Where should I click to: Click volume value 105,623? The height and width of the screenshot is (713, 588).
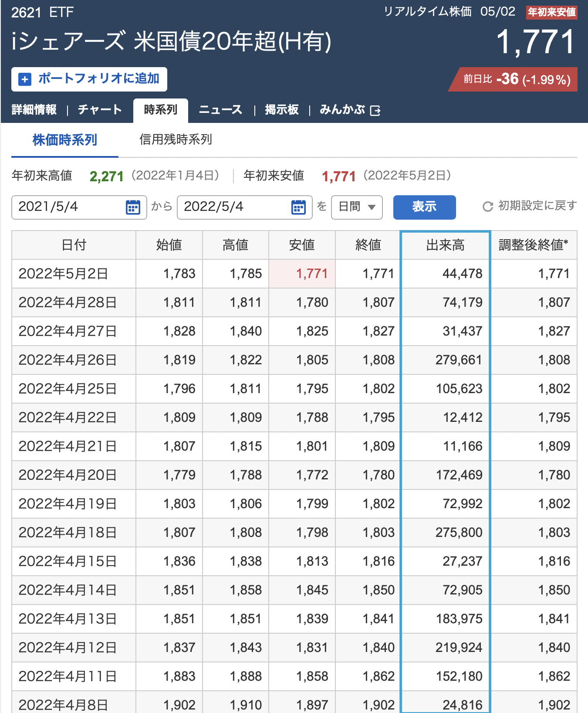(459, 389)
